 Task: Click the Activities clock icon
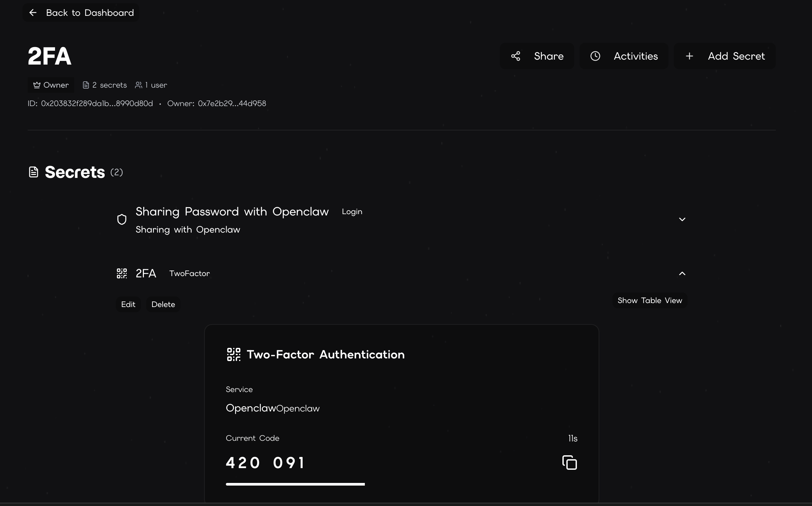click(x=595, y=56)
